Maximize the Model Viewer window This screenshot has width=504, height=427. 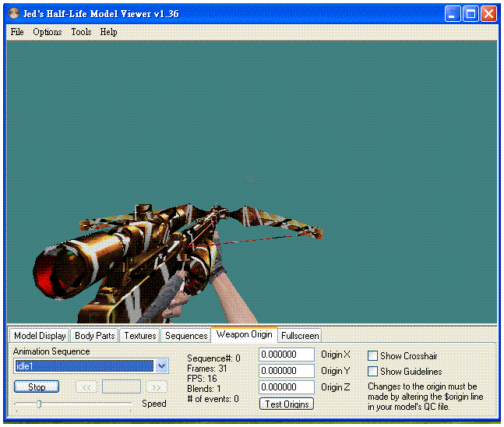(x=471, y=14)
